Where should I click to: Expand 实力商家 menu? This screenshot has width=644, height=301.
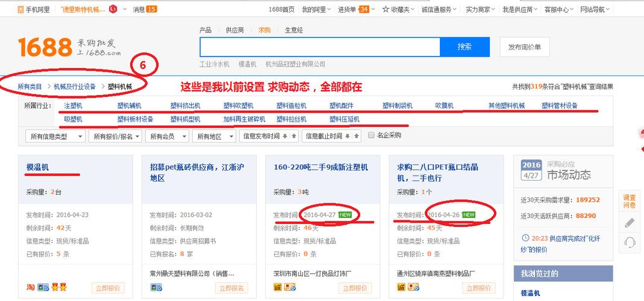coord(480,9)
